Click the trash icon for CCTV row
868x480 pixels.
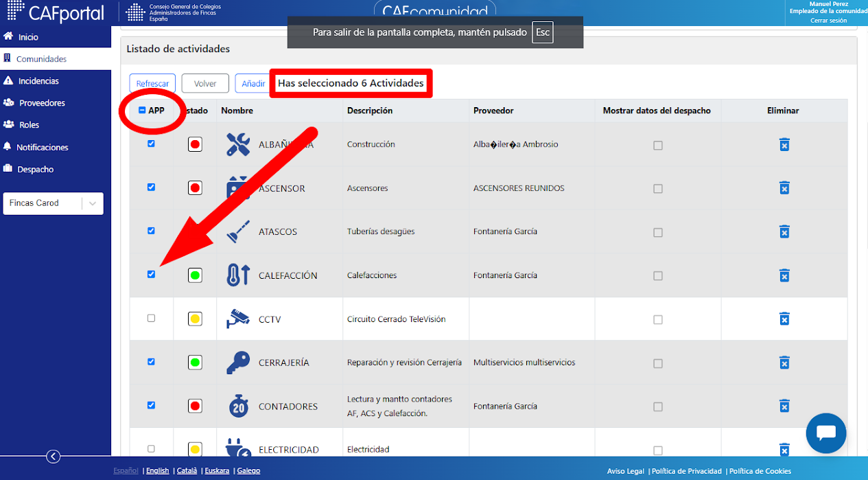(784, 319)
